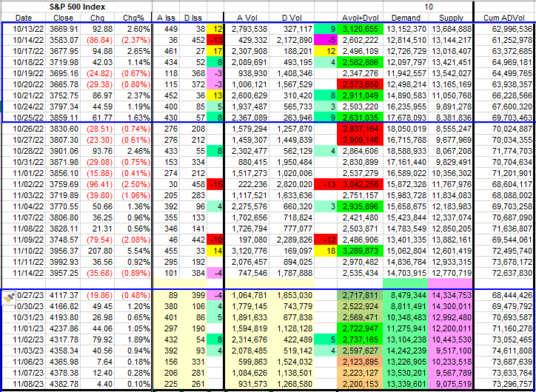
Task: Select the "D Vol" column header
Action: point(292,18)
